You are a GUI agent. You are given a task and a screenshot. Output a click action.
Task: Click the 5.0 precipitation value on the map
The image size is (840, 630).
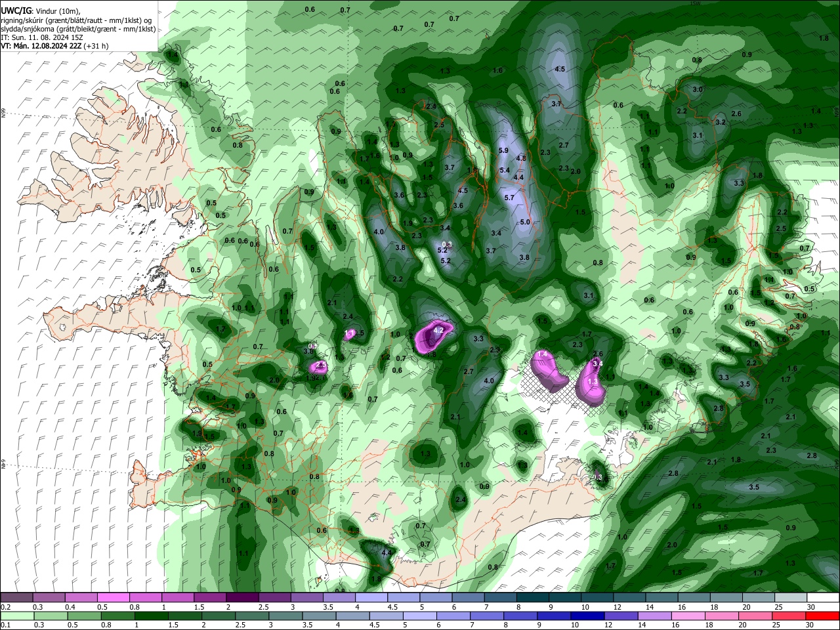pyautogui.click(x=524, y=222)
